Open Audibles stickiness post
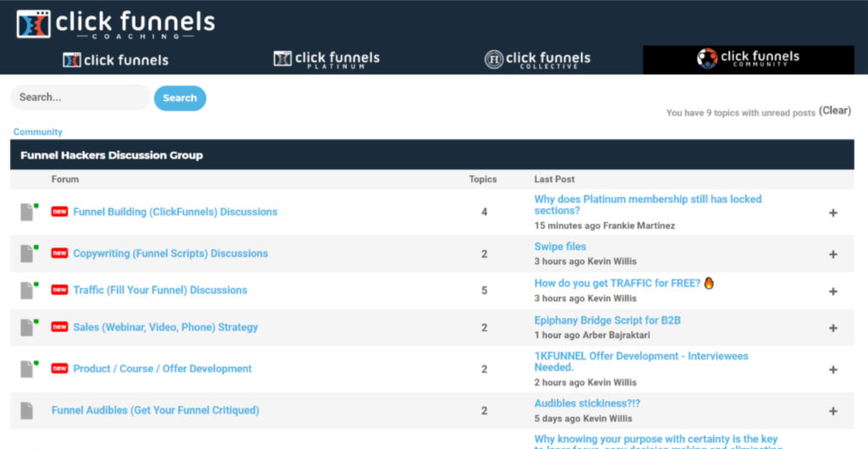The height and width of the screenshot is (449, 868). click(587, 403)
